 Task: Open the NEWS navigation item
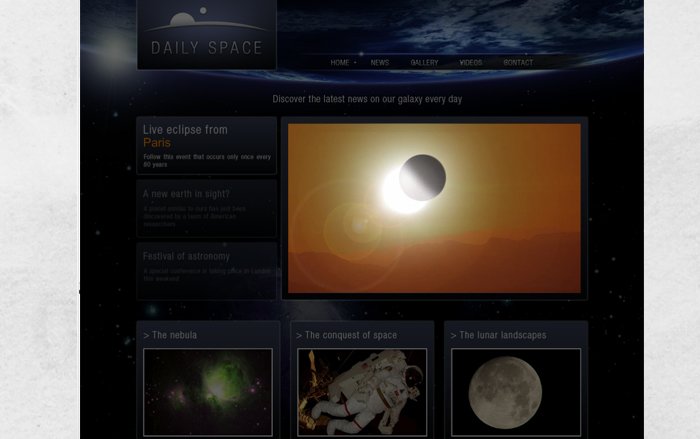(x=380, y=63)
